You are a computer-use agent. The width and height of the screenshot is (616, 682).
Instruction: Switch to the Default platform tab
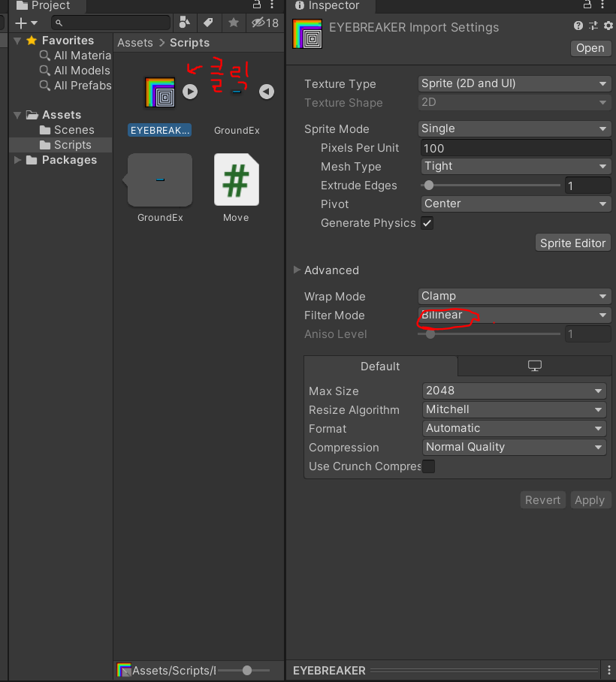pos(381,367)
